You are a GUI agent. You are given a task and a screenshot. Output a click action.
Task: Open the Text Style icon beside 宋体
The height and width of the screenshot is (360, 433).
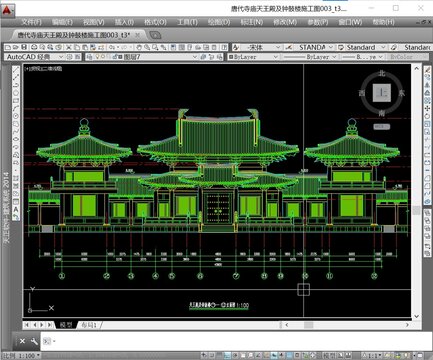click(236, 48)
